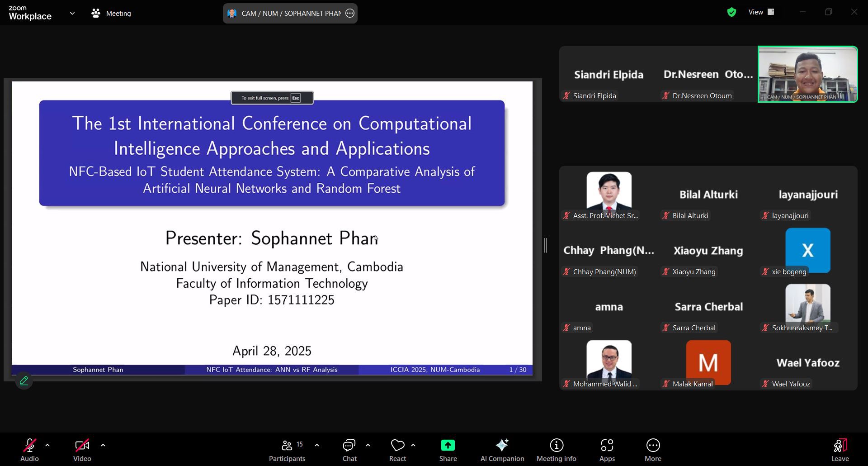Select the active speaker video thumbnail
The width and height of the screenshot is (868, 466).
pos(808,74)
